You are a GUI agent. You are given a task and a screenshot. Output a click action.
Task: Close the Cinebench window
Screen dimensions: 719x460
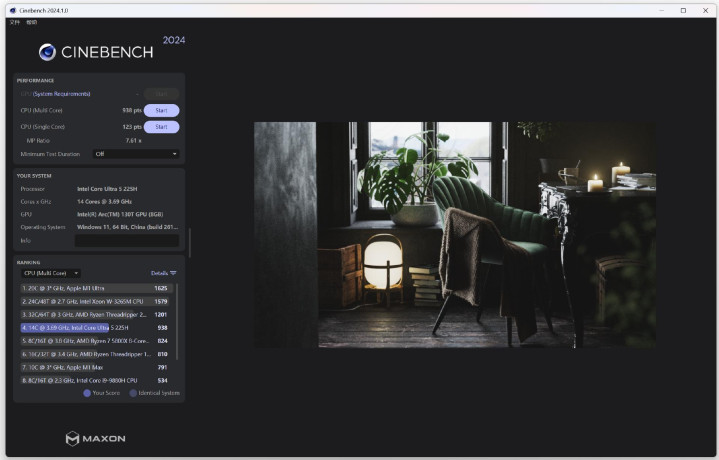coord(706,10)
